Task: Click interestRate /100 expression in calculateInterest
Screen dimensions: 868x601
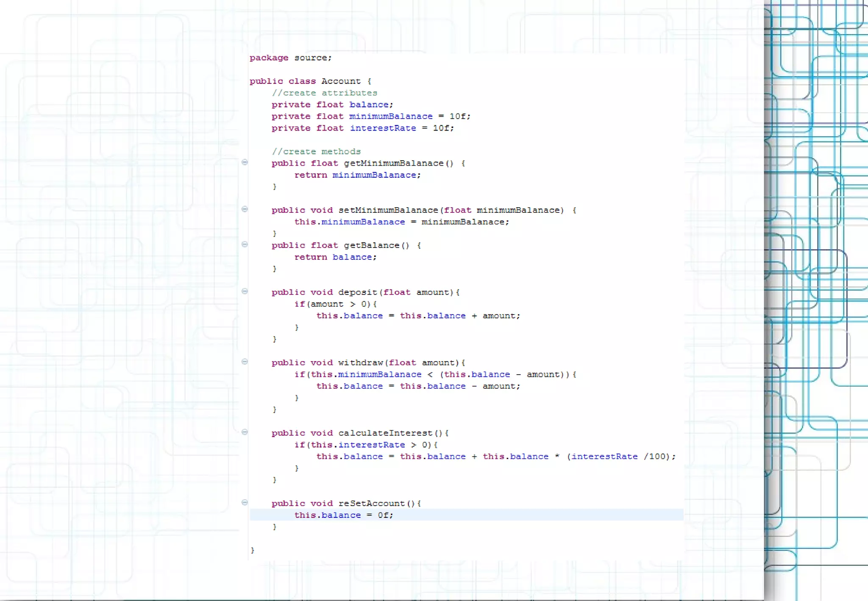Action: (619, 456)
